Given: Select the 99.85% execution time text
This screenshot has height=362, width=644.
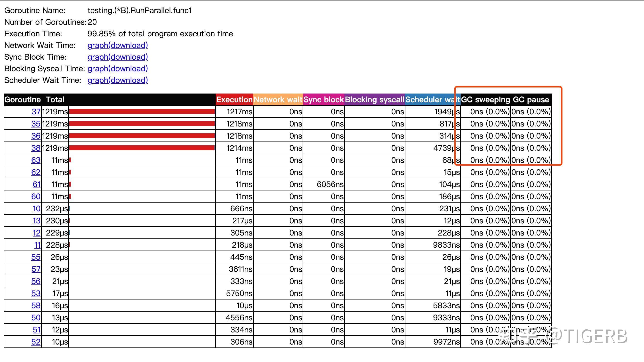Looking at the screenshot, I should click(x=160, y=34).
